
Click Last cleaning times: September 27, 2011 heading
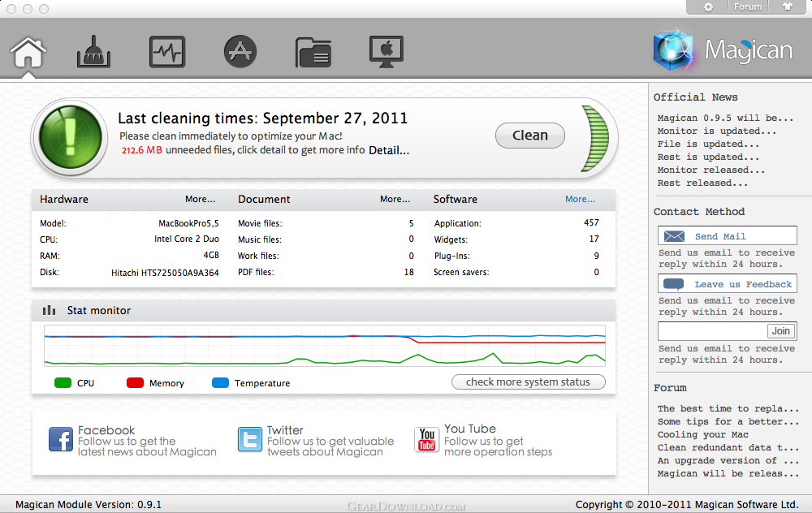pyautogui.click(x=262, y=119)
